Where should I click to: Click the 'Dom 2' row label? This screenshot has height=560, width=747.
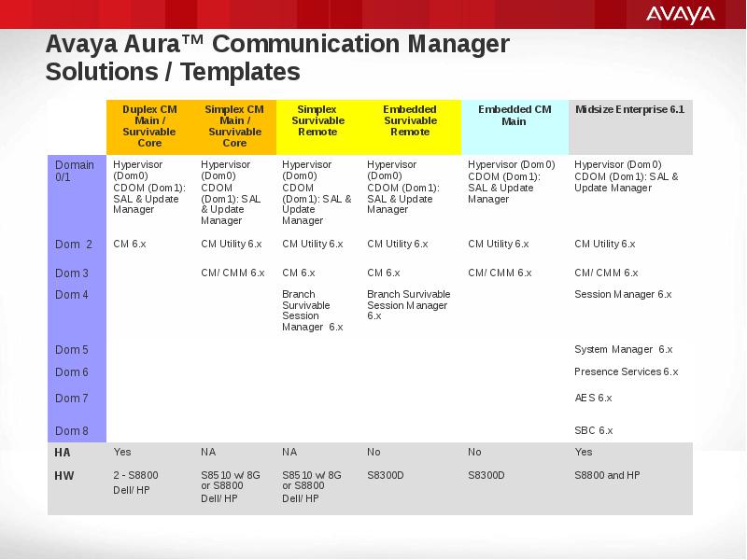(x=74, y=245)
